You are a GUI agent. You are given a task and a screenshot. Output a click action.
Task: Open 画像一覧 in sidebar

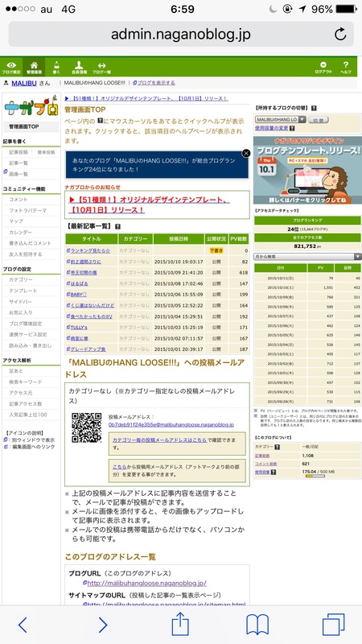(19, 174)
